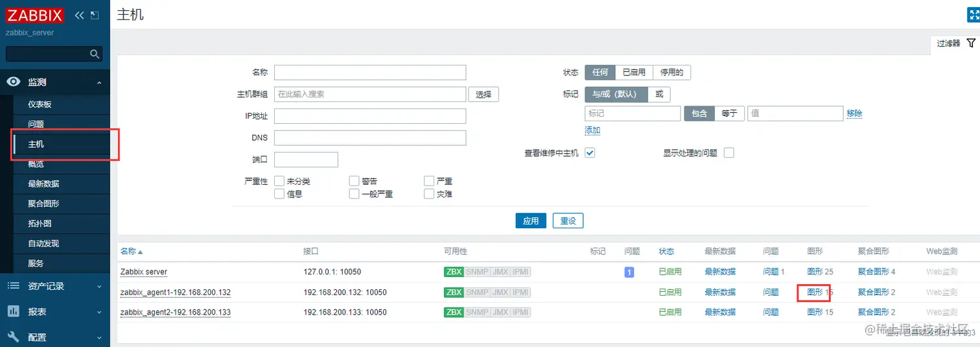The width and height of the screenshot is (980, 347).
Task: Click host name zabbix_agent2-192.168.200.133
Action: (176, 312)
